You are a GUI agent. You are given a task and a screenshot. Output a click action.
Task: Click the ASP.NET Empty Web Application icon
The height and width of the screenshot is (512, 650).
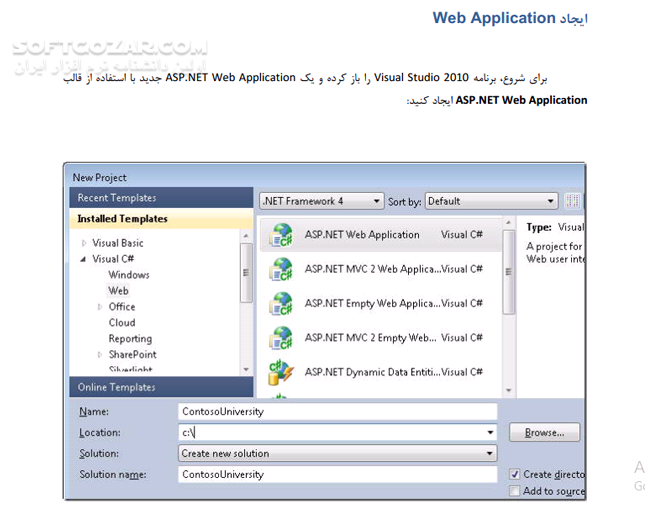coord(281,304)
